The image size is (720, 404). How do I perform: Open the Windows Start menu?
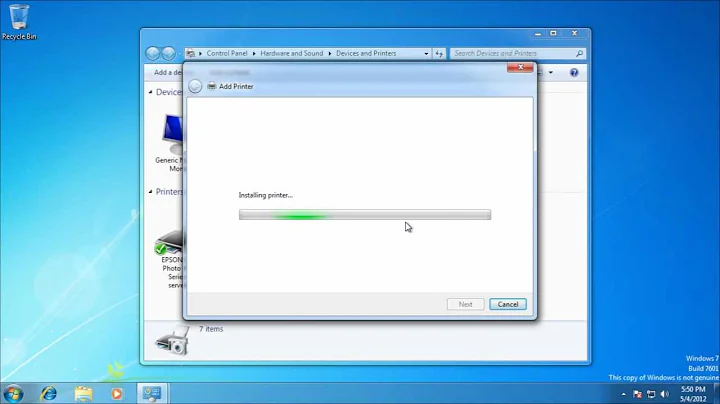coord(13,393)
